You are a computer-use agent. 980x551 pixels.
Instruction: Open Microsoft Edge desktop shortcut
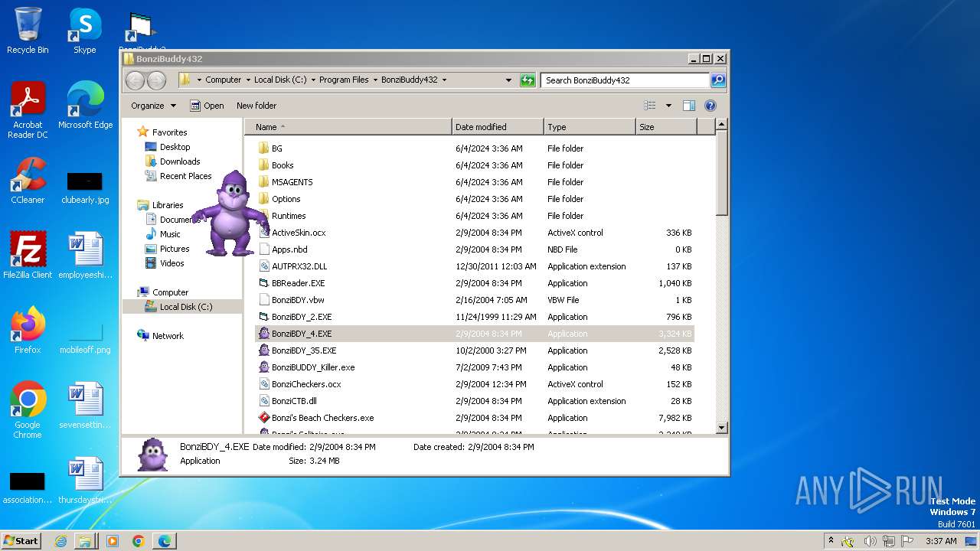(85, 106)
